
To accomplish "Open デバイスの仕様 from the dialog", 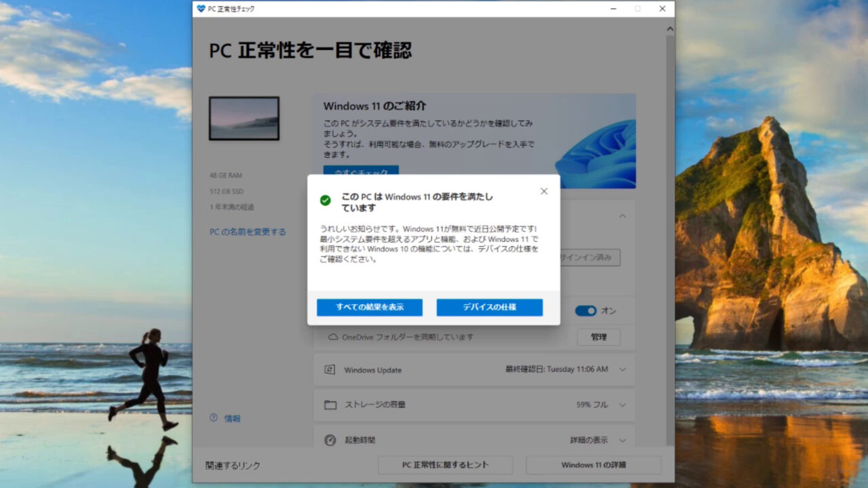I will pyautogui.click(x=489, y=307).
